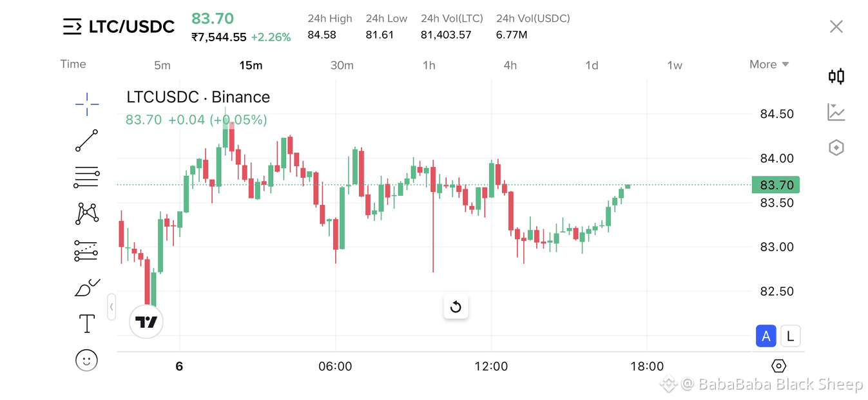
Task: Select the trend line drawing tool
Action: pos(86,140)
